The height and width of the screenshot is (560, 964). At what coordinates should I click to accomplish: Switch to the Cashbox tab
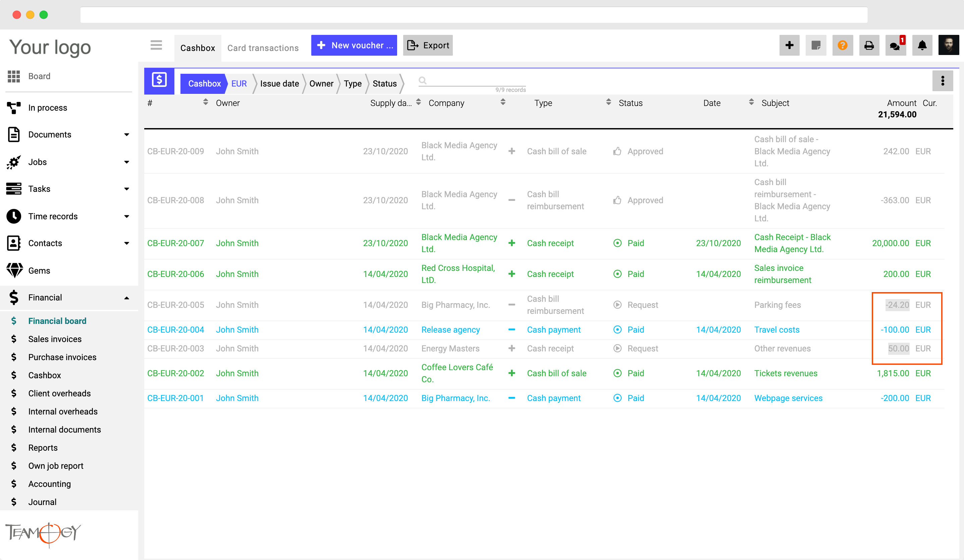[197, 48]
